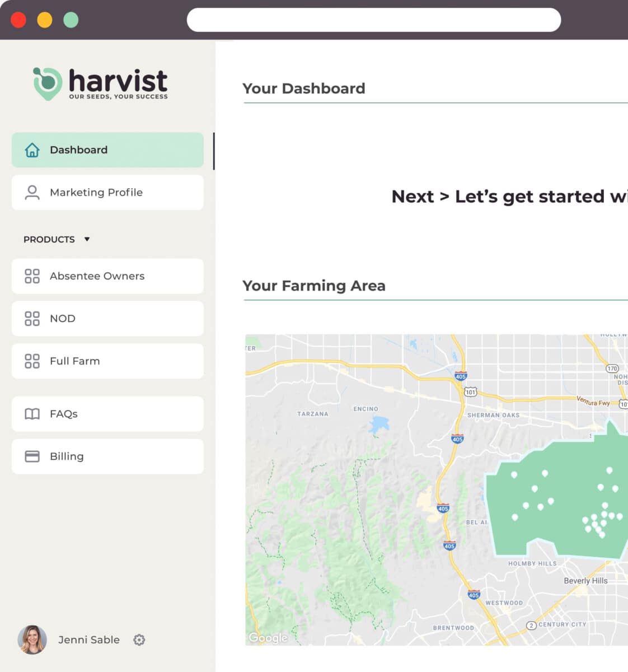Click the credit card icon for Billing
The height and width of the screenshot is (672, 628).
click(32, 456)
